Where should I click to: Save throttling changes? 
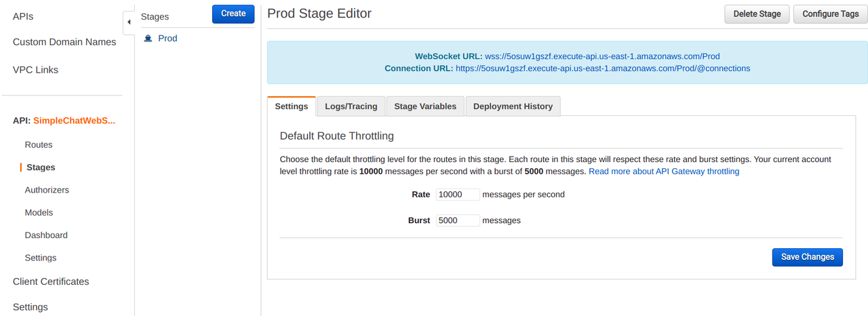tap(807, 257)
